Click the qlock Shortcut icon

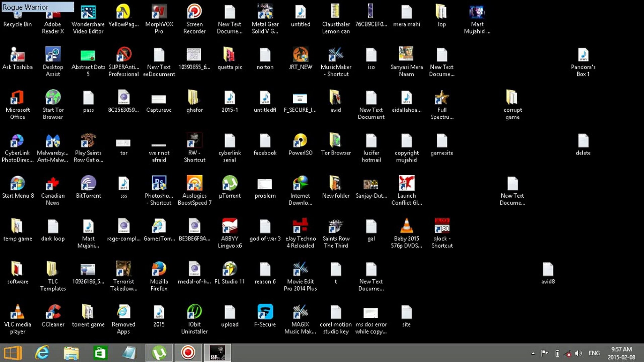[x=442, y=234]
